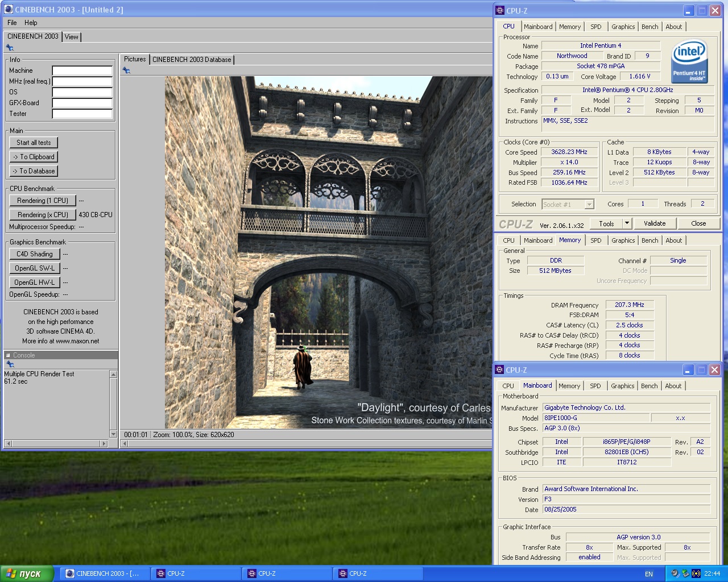Click the system clock showing 22:44
This screenshot has width=728, height=582.
712,574
